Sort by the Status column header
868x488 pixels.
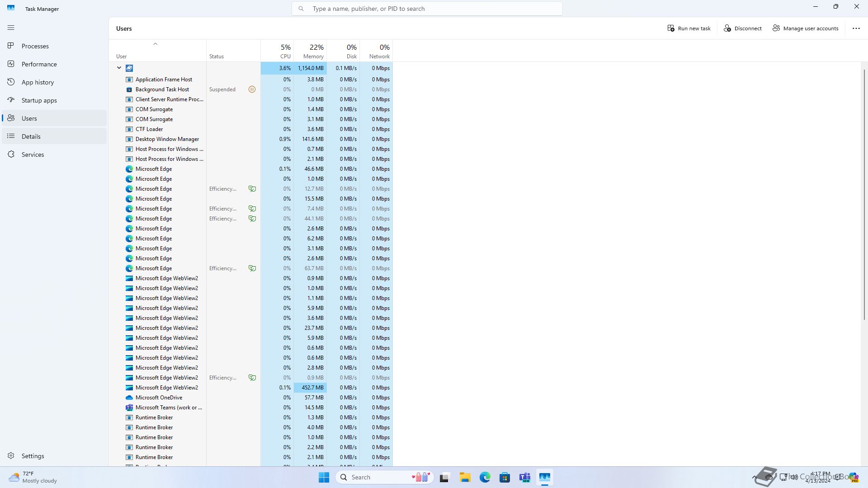click(233, 51)
